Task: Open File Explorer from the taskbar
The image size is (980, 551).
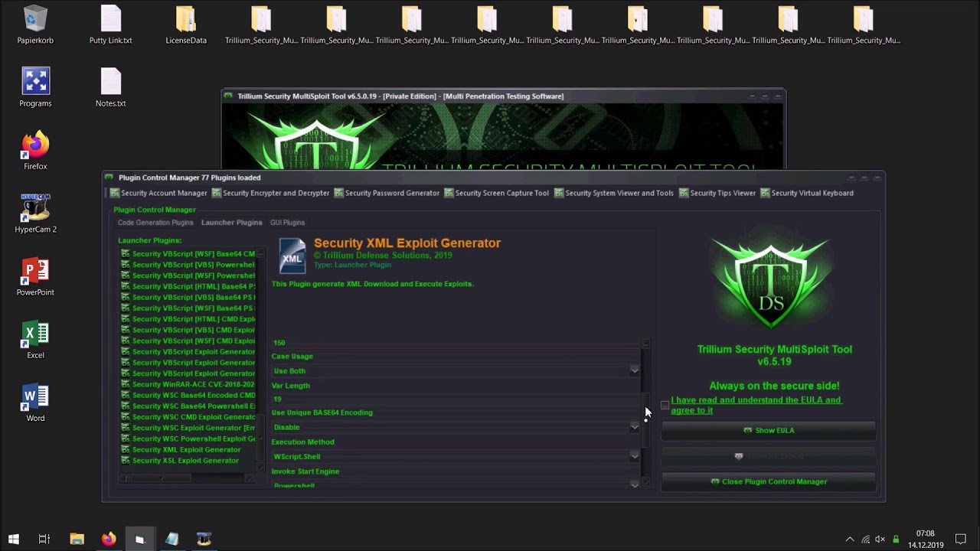Action: (x=77, y=539)
